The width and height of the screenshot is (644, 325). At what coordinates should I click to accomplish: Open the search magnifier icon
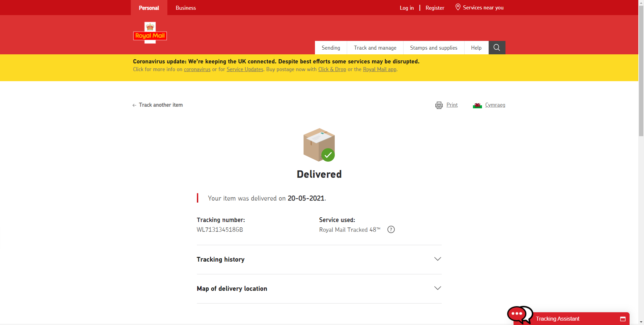497,48
